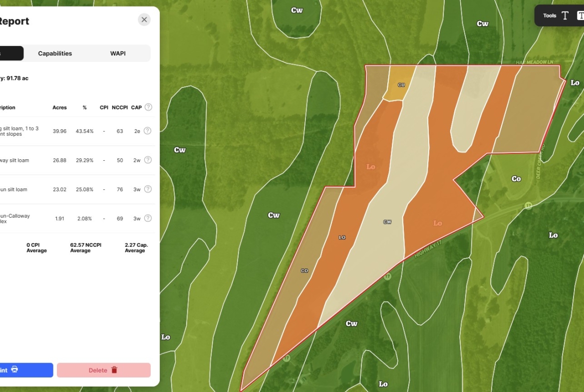Select the cream CW soil zone in parcel
Screen dimensions: 584x392
(x=387, y=222)
